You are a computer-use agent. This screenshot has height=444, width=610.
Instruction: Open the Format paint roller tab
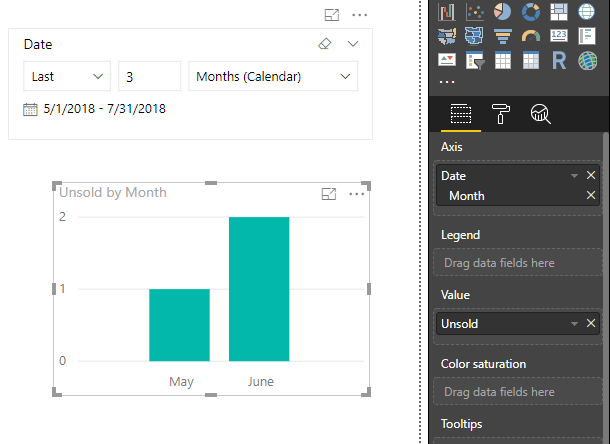[501, 114]
